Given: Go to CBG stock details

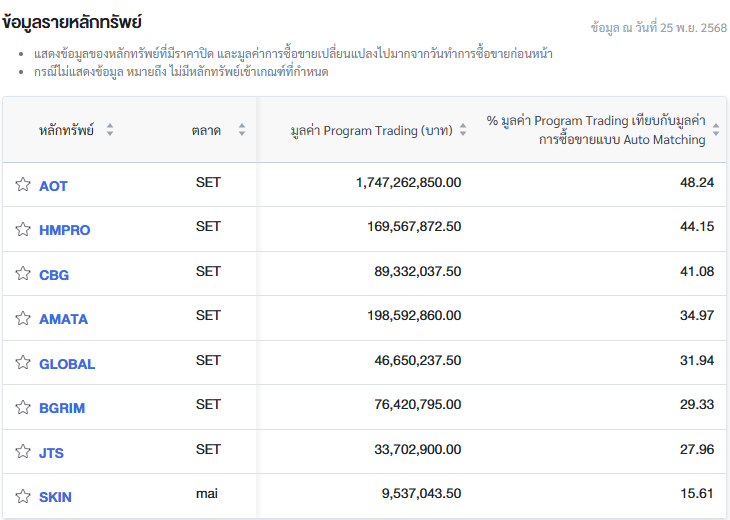Looking at the screenshot, I should tap(54, 275).
